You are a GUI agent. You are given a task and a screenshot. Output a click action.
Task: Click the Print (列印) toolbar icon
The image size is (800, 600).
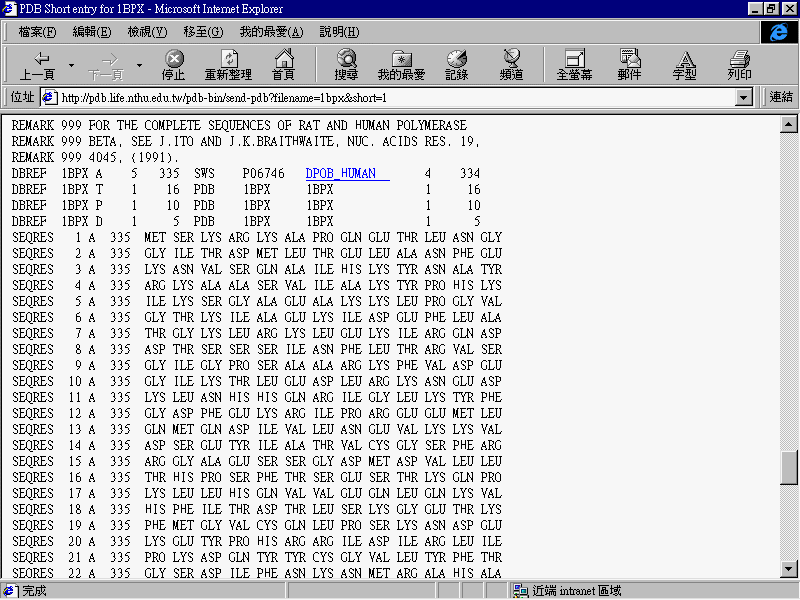click(x=739, y=65)
